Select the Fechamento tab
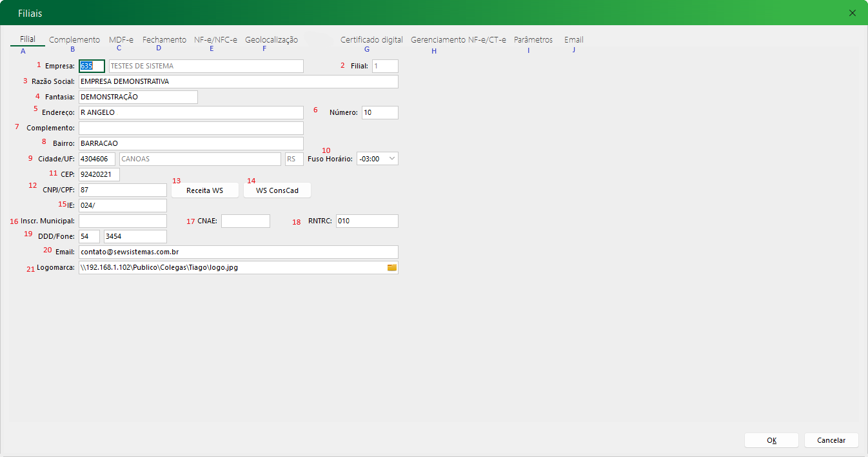868x457 pixels. [x=164, y=40]
